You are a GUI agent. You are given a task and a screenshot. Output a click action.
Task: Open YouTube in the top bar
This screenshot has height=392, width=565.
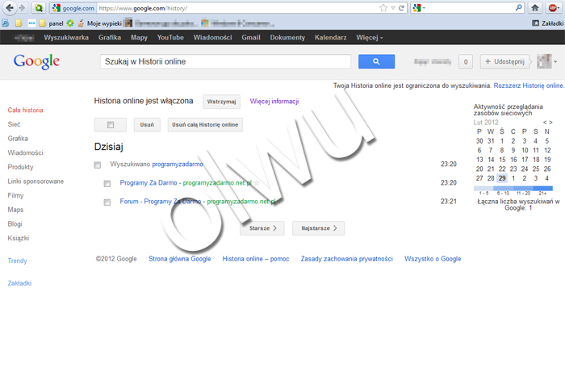[x=170, y=37]
